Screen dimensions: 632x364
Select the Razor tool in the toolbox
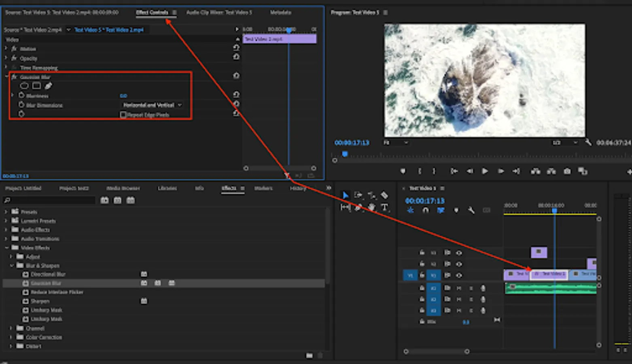click(384, 195)
